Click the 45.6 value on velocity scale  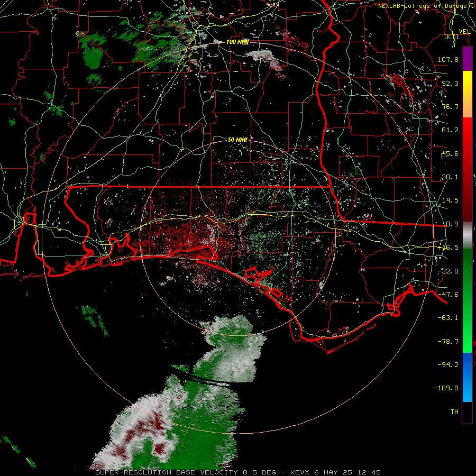[450, 153]
